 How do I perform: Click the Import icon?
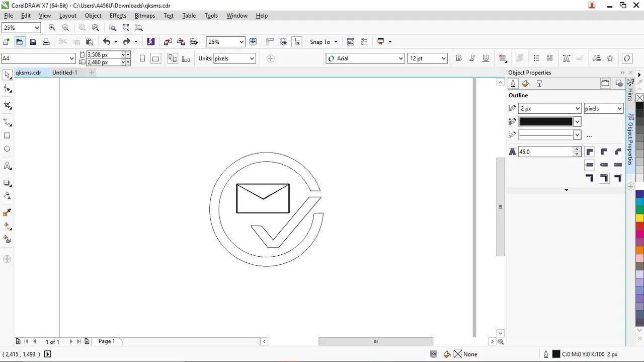[x=168, y=42]
